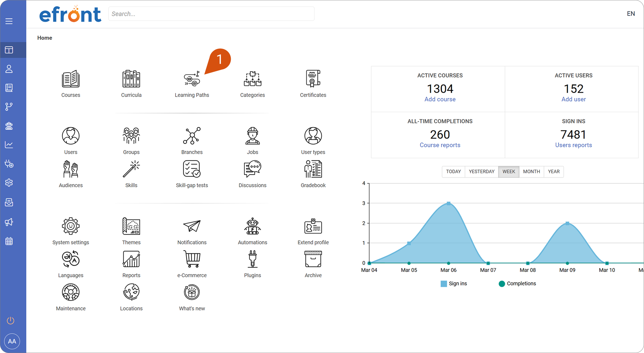Open the Branches network icon
The width and height of the screenshot is (644, 353).
click(x=192, y=136)
